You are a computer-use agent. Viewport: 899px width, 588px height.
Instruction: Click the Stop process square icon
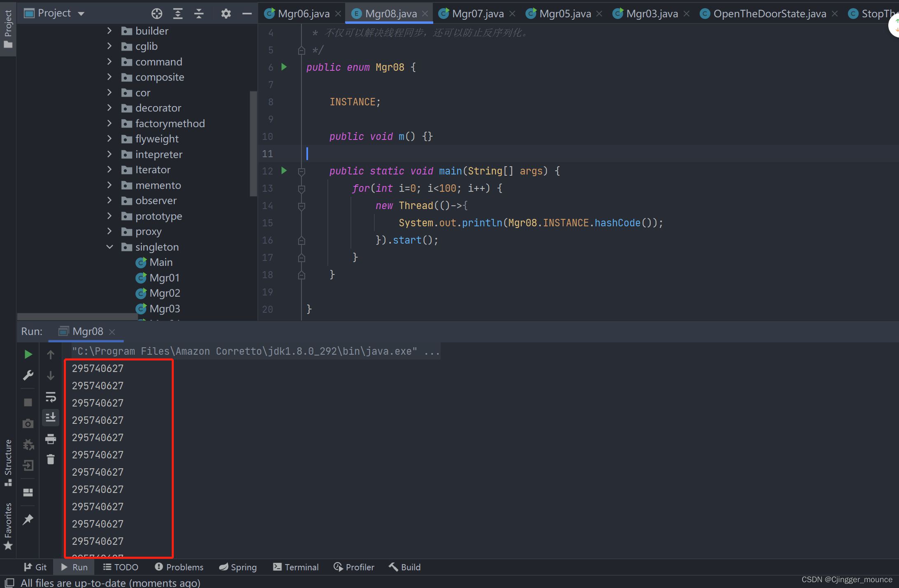tap(28, 402)
